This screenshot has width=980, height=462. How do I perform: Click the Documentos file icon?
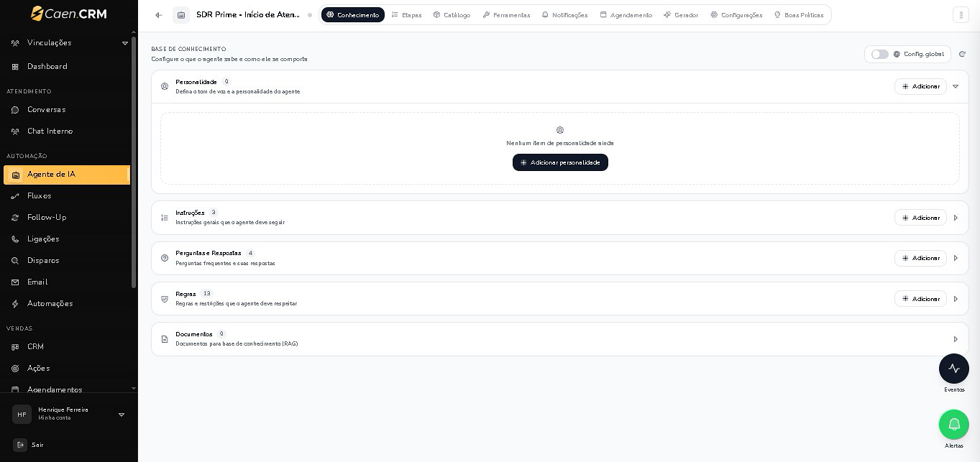[165, 339]
